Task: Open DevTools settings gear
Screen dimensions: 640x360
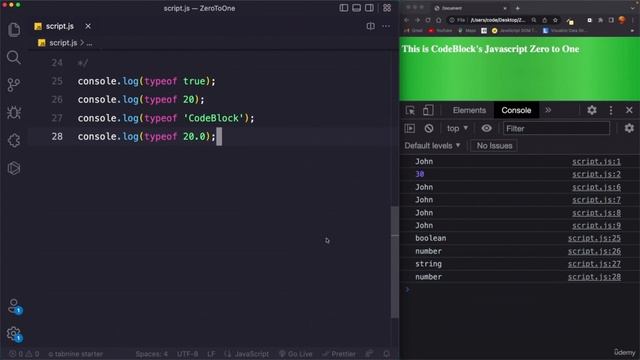Action: click(x=592, y=110)
